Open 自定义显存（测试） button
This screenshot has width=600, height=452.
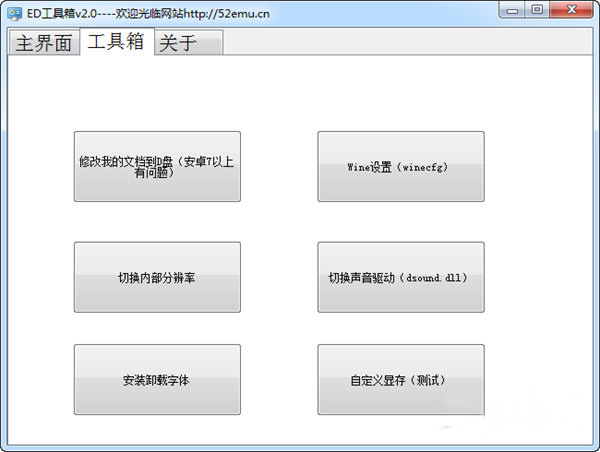tap(401, 380)
